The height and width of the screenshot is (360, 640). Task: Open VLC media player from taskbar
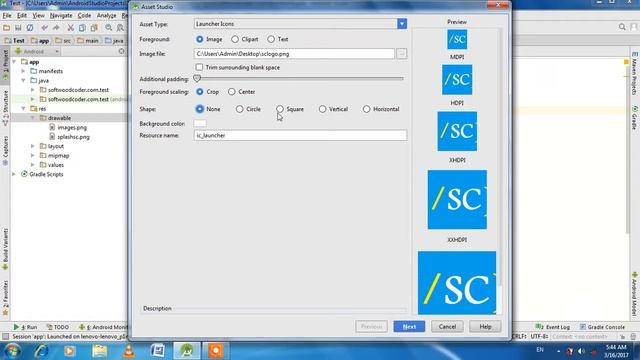pyautogui.click(x=129, y=351)
